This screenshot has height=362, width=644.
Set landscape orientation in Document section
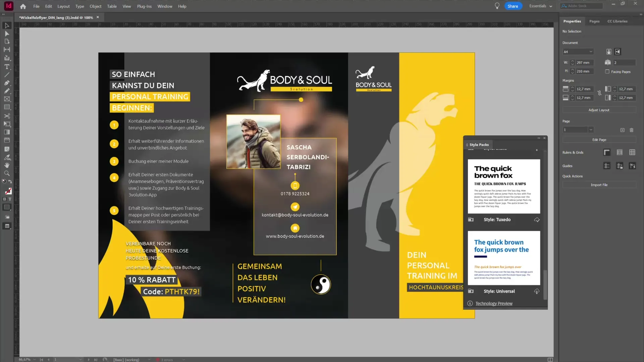coord(618,52)
